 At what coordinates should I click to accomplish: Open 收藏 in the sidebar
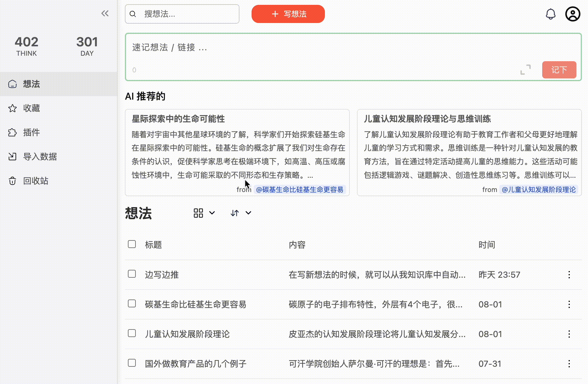(31, 108)
